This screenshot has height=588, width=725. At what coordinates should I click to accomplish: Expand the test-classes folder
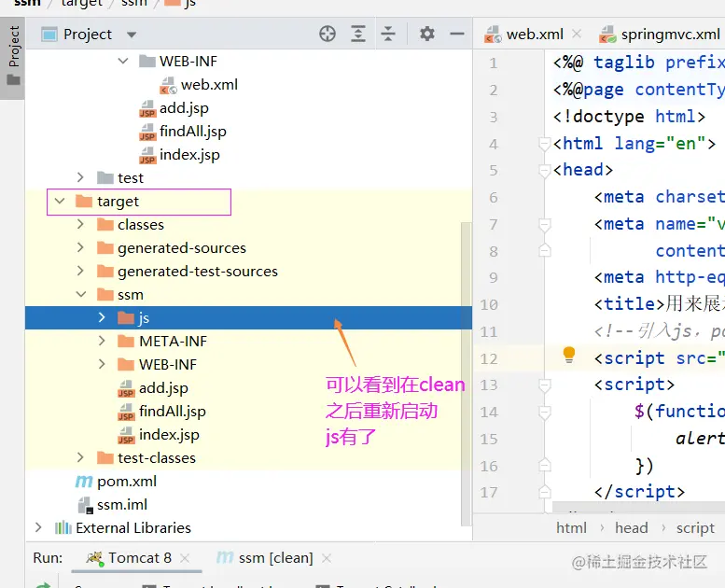point(80,457)
